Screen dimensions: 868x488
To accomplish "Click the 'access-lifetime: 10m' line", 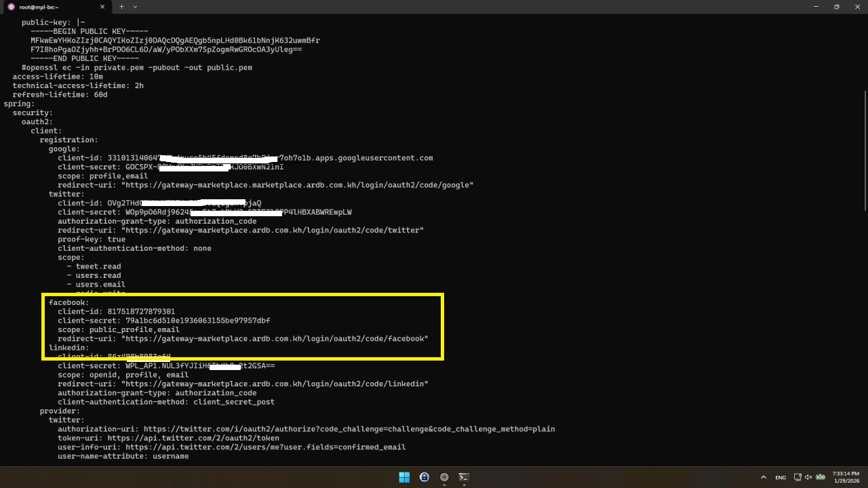I will (x=58, y=77).
